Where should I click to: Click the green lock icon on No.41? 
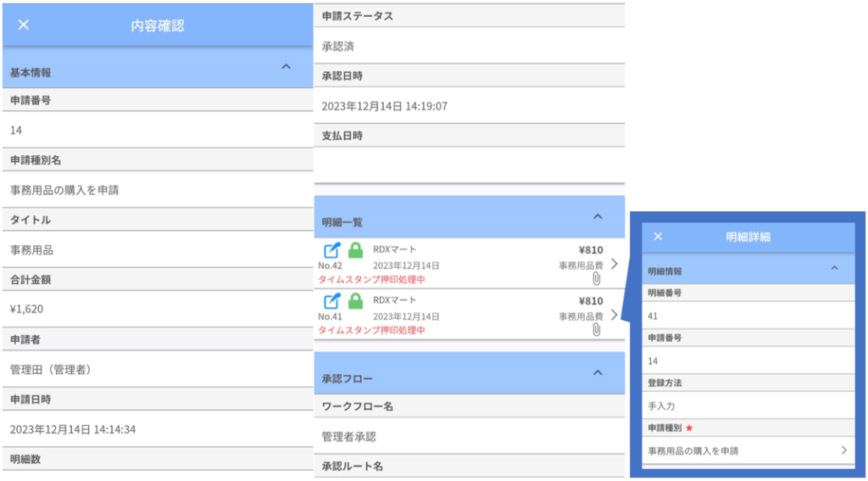[x=356, y=300]
